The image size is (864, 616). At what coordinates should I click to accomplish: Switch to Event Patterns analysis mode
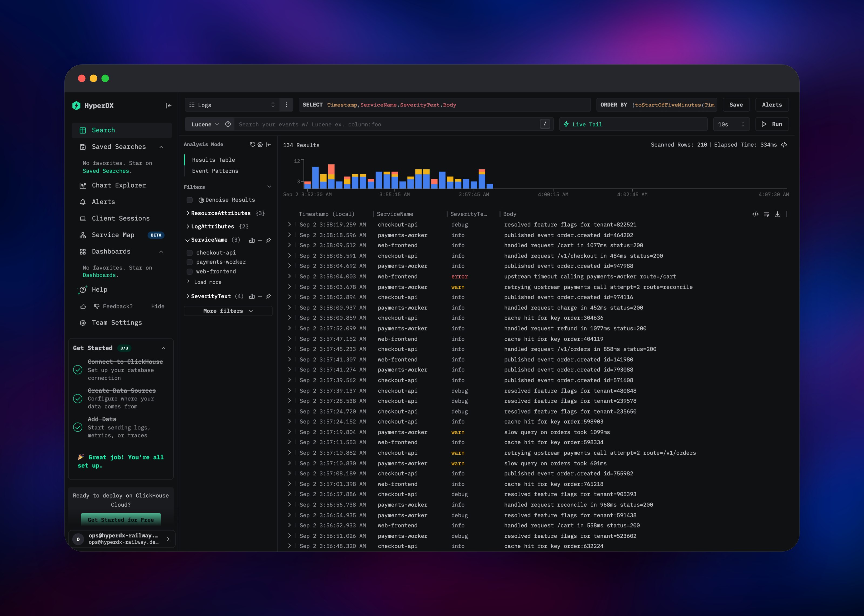pos(215,171)
